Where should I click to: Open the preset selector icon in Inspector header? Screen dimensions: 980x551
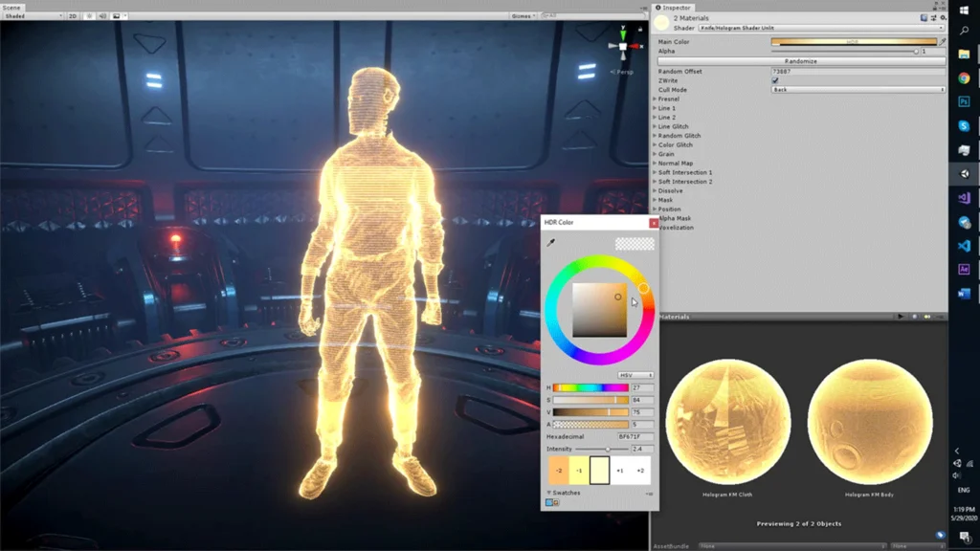[x=933, y=18]
